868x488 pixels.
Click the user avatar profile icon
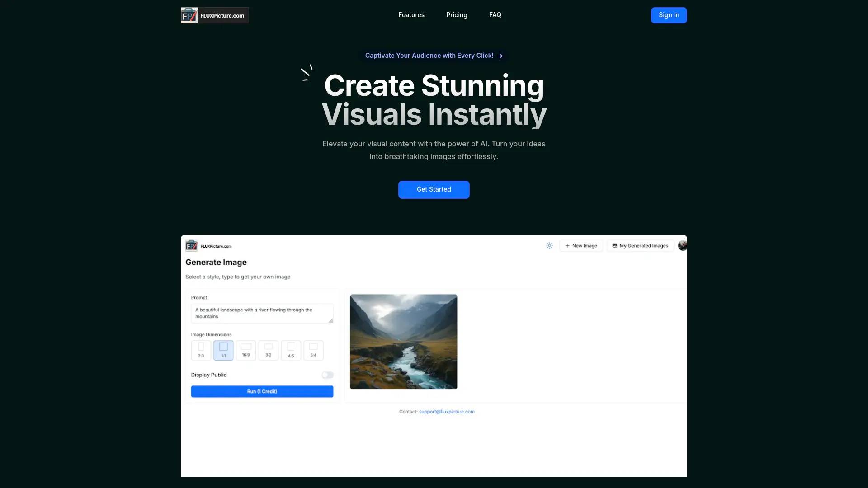[x=681, y=245]
